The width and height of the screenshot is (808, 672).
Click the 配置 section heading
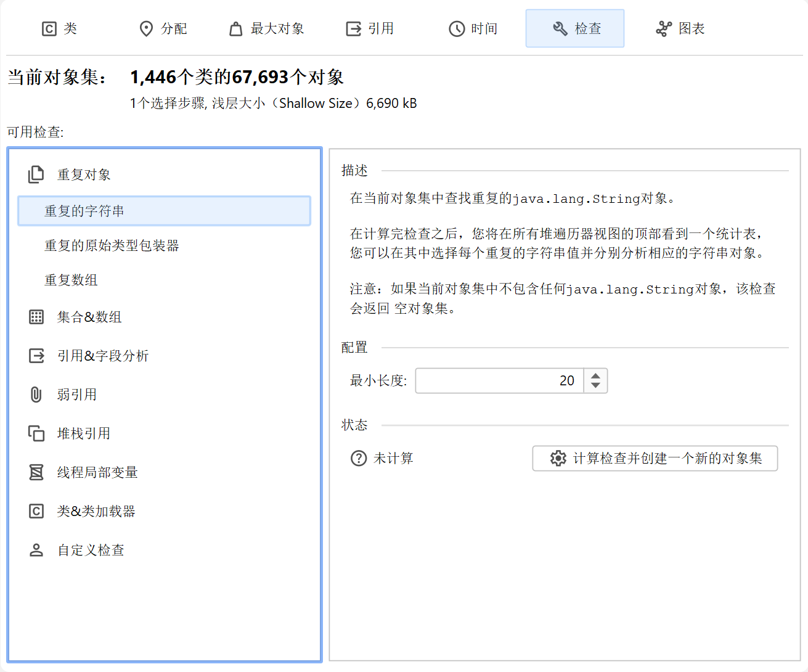click(x=354, y=347)
